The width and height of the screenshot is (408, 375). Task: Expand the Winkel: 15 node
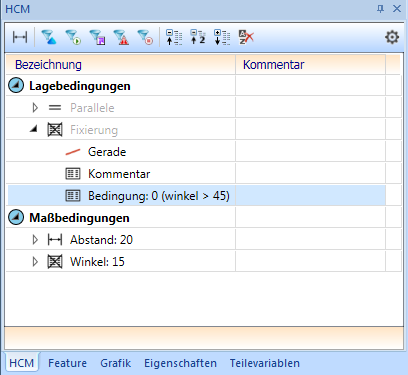point(35,262)
